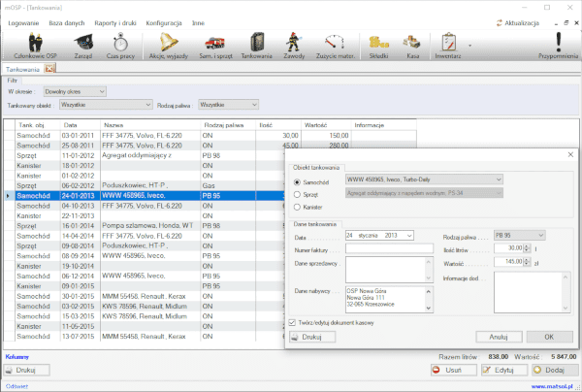Open the Data date picker dropdown
This screenshot has width=582, height=392.
pos(409,236)
